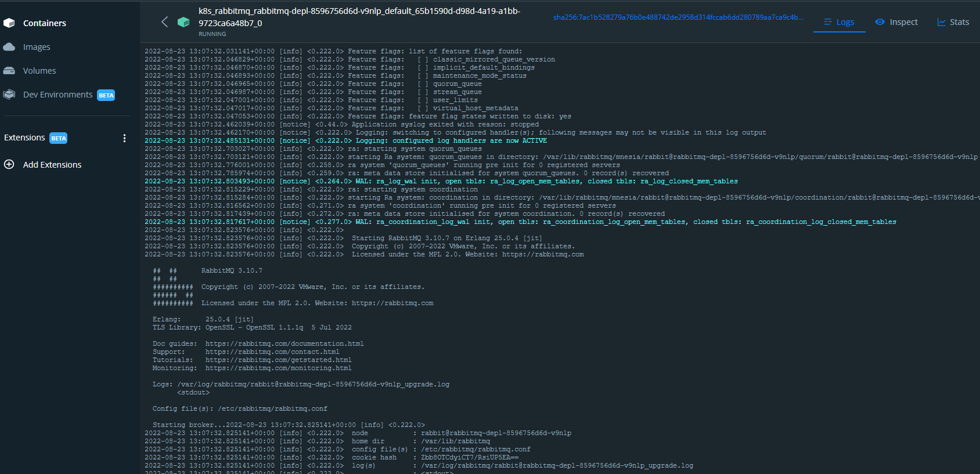Open the sha256 image hash link
Image resolution: width=980 pixels, height=474 pixels.
coord(678,17)
